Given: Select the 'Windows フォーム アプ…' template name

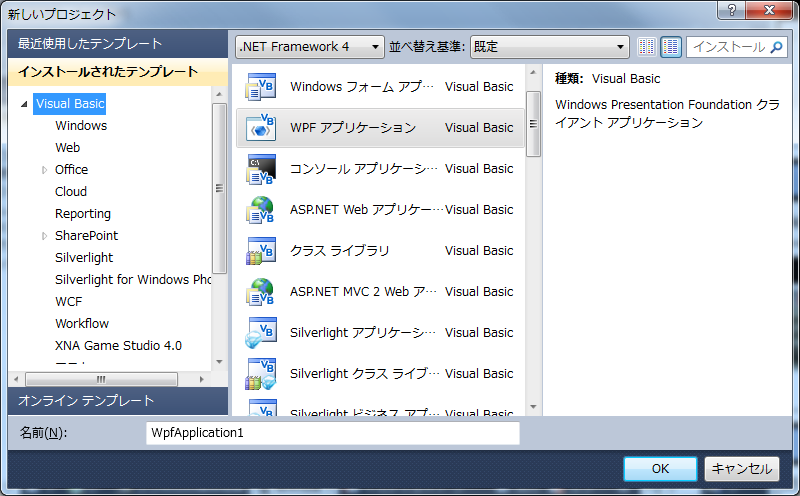Looking at the screenshot, I should click(x=362, y=87).
